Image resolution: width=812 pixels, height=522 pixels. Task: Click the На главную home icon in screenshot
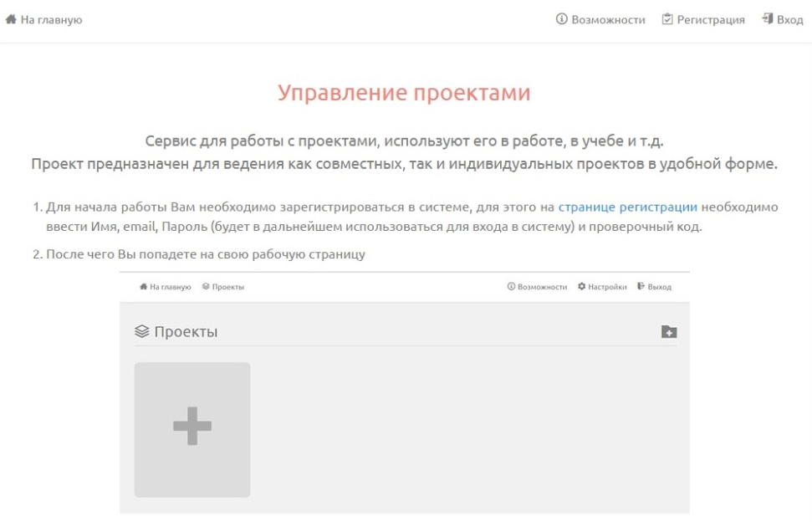(x=144, y=286)
